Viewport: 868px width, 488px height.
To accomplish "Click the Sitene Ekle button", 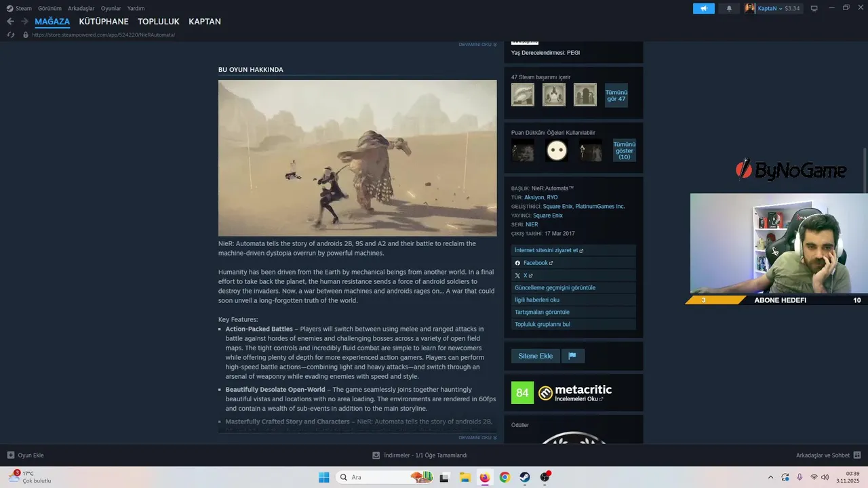I will pos(536,356).
